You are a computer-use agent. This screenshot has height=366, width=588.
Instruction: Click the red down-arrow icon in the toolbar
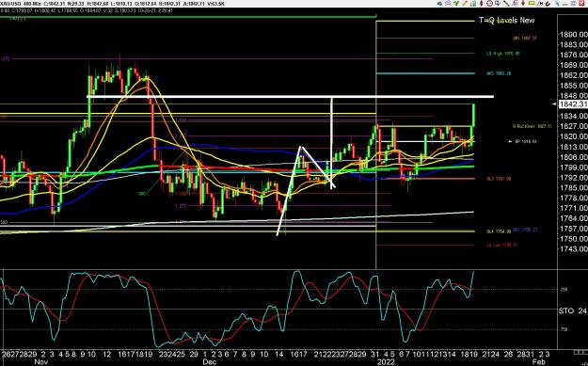(523, 4)
